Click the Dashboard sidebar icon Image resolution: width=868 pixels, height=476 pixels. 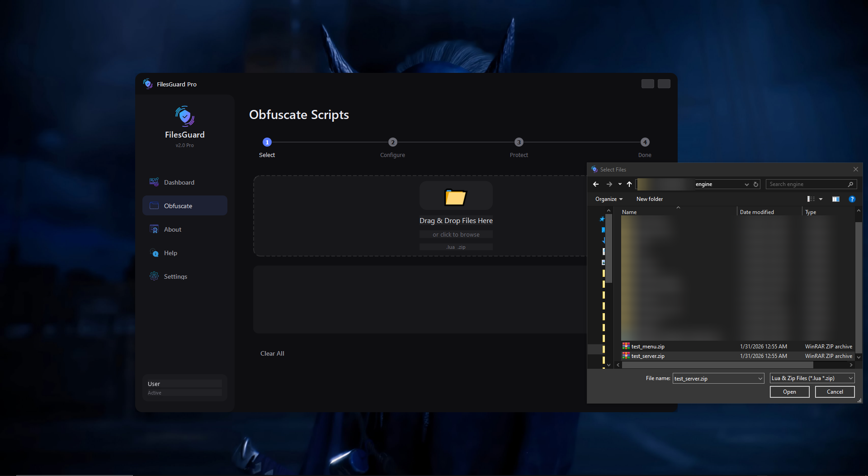[154, 182]
